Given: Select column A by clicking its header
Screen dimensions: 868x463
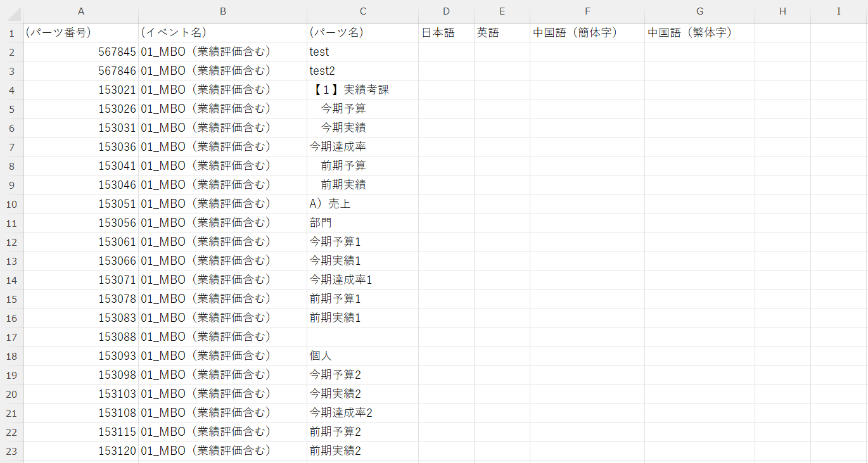Looking at the screenshot, I should [81, 11].
